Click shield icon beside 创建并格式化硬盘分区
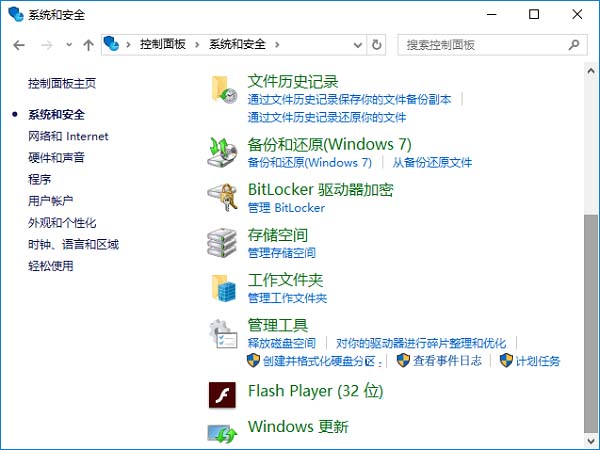This screenshot has width=600, height=450. coord(253,360)
